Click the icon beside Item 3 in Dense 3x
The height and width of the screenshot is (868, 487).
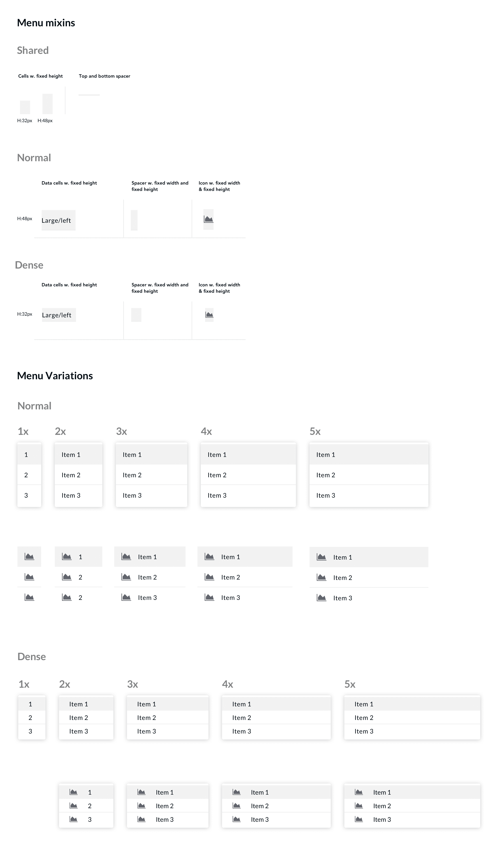[141, 819]
